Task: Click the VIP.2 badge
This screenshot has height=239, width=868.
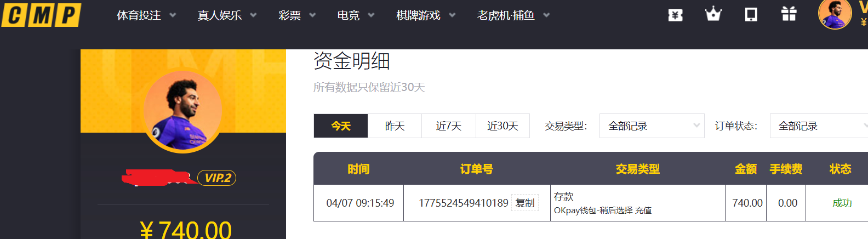Action: pos(217,178)
